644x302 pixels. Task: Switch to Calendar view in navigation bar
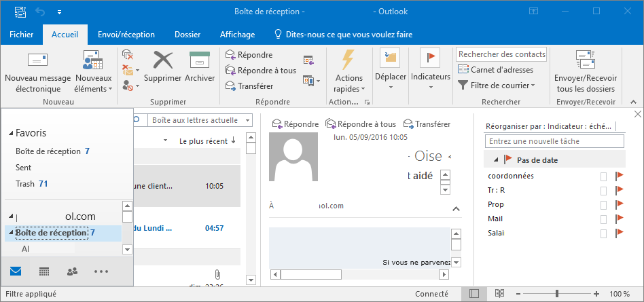(x=44, y=271)
